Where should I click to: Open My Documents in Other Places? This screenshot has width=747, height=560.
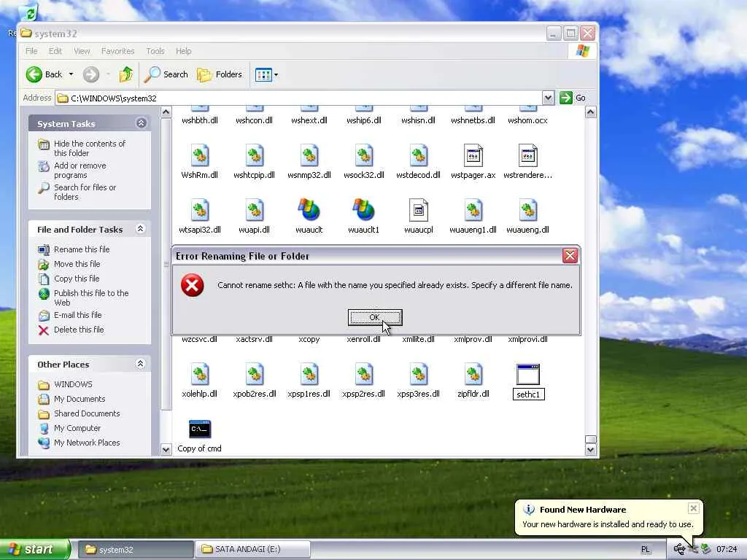point(80,399)
